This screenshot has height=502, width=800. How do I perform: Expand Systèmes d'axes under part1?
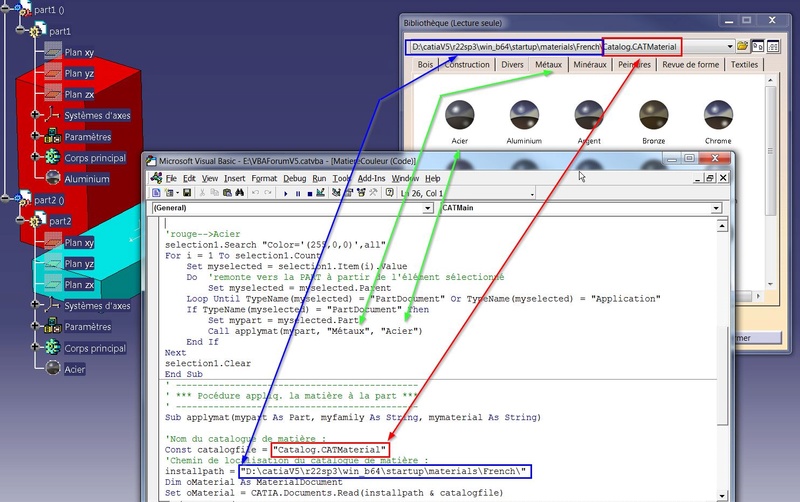[x=35, y=115]
